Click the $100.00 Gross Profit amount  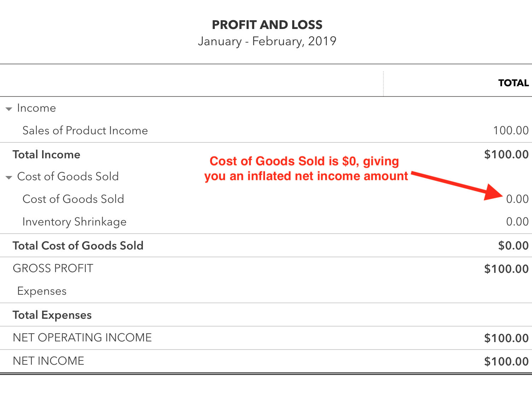506,269
